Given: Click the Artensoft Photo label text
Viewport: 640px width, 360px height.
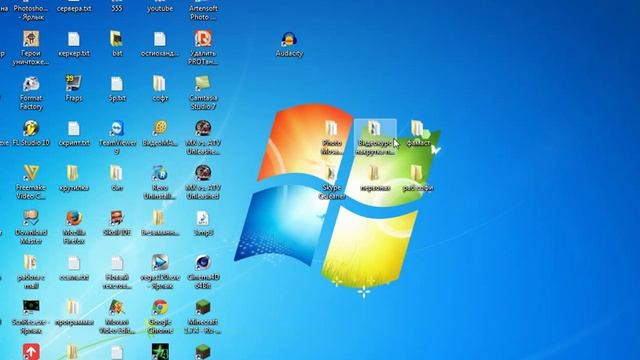Looking at the screenshot, I should click(203, 13).
